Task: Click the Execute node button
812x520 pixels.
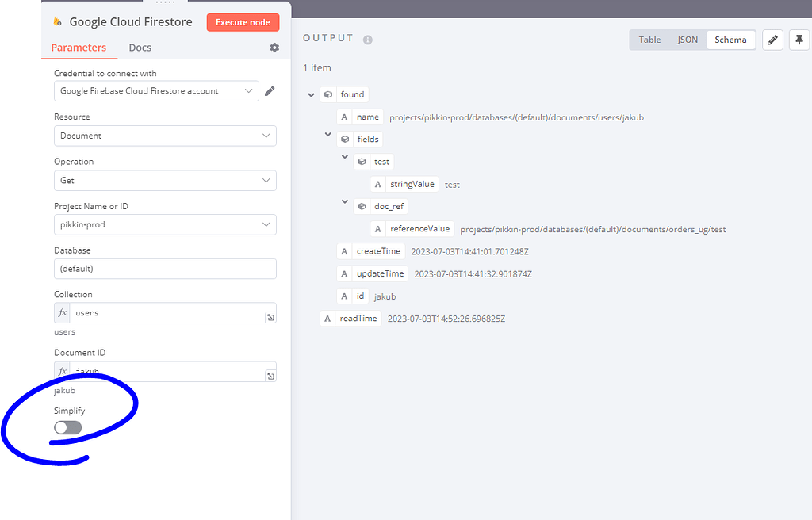Action: click(x=243, y=22)
